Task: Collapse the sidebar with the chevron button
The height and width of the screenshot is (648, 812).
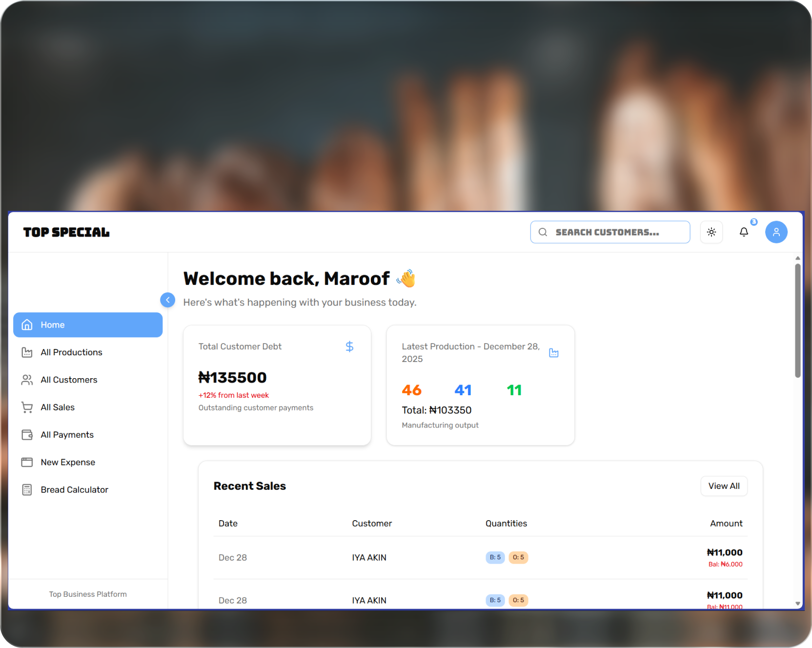Action: (x=167, y=300)
